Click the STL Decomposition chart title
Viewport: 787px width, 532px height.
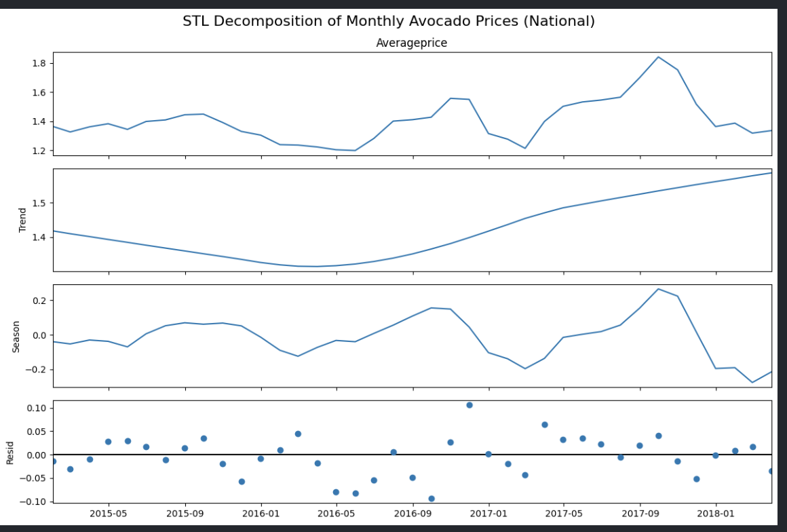tap(388, 21)
